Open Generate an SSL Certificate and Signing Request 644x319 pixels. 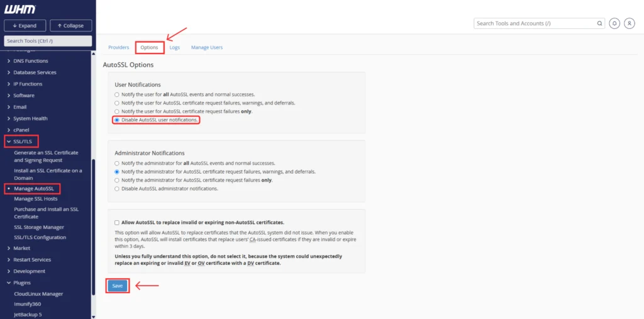(46, 156)
